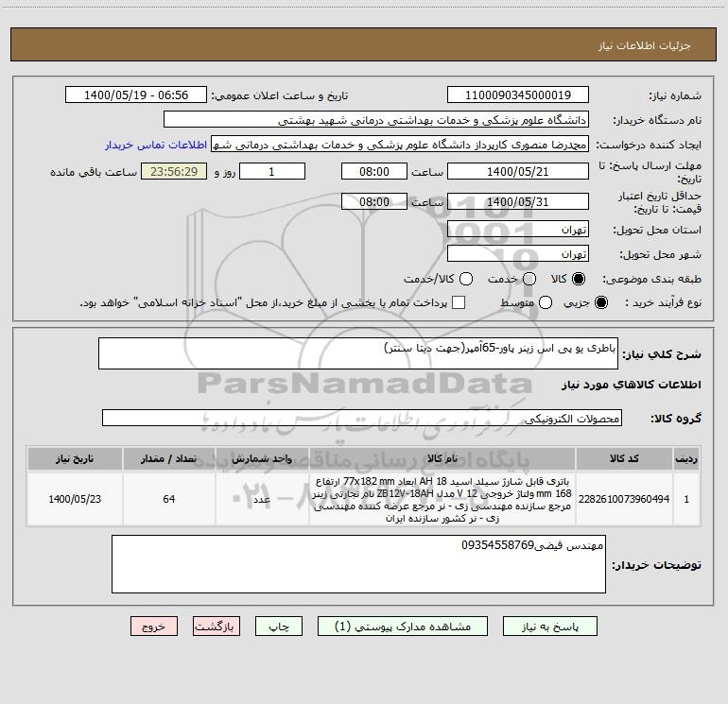Image resolution: width=728 pixels, height=704 pixels.
Task: Click the استان محل تحویل field
Action: 518,230
